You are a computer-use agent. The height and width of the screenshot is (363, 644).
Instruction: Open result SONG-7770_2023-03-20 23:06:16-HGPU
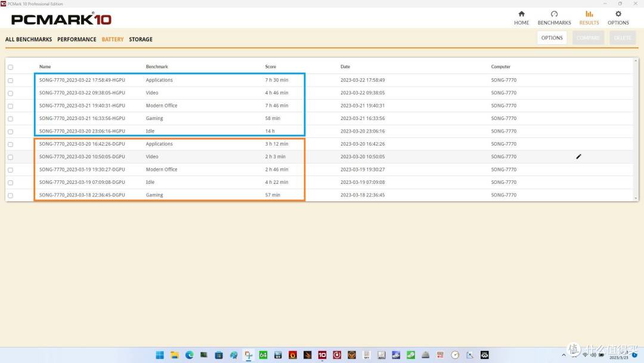point(82,131)
